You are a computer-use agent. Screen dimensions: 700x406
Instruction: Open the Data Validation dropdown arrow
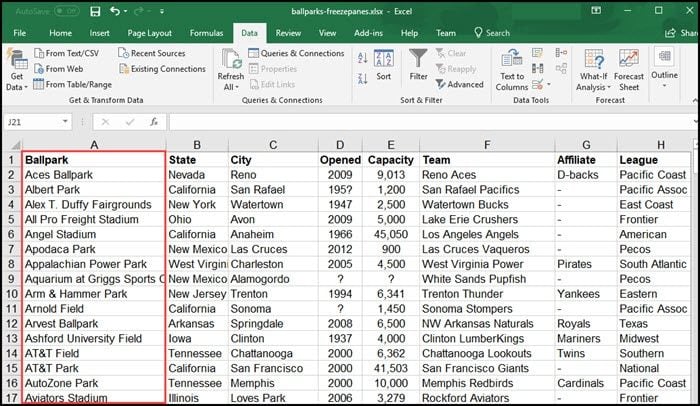coord(549,84)
